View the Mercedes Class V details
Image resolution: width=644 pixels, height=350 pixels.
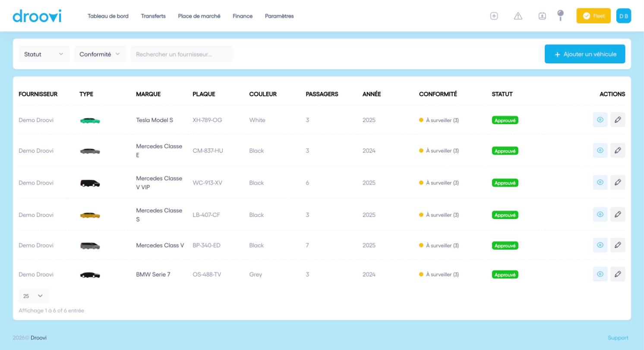600,245
